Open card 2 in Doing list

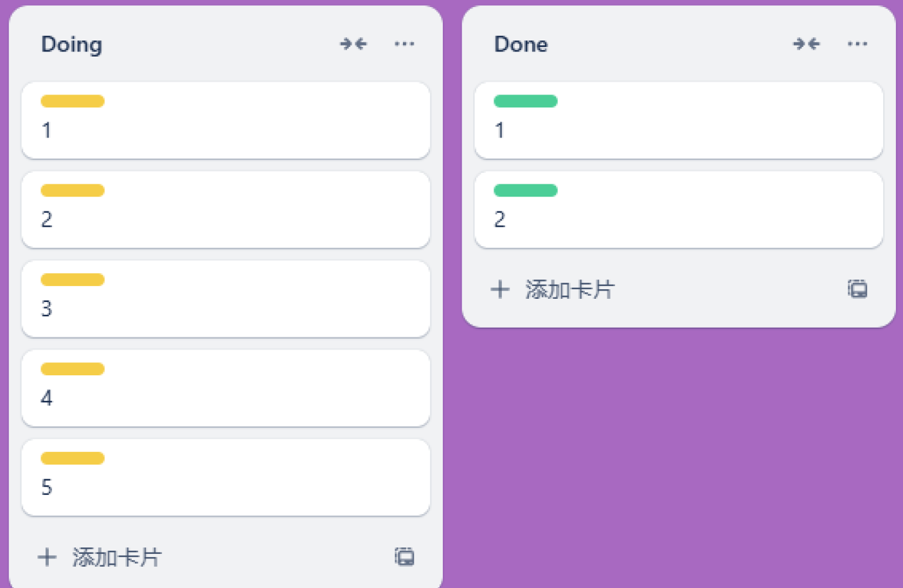coord(225,218)
